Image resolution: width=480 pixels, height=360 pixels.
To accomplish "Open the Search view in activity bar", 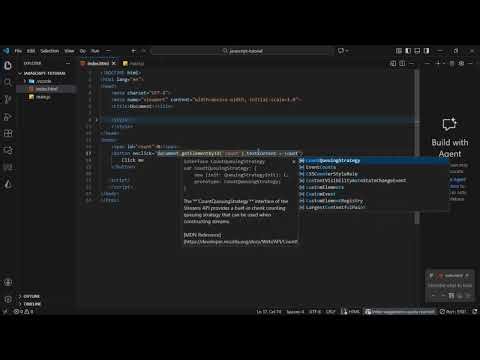I will click(x=8, y=82).
